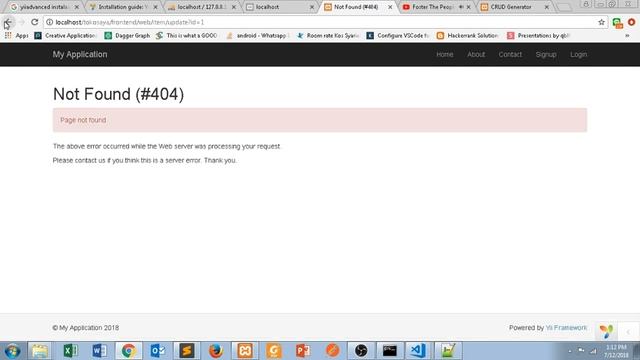640x360 pixels.
Task: Expand the hidden bookmarks overflow chevron
Action: [x=627, y=36]
